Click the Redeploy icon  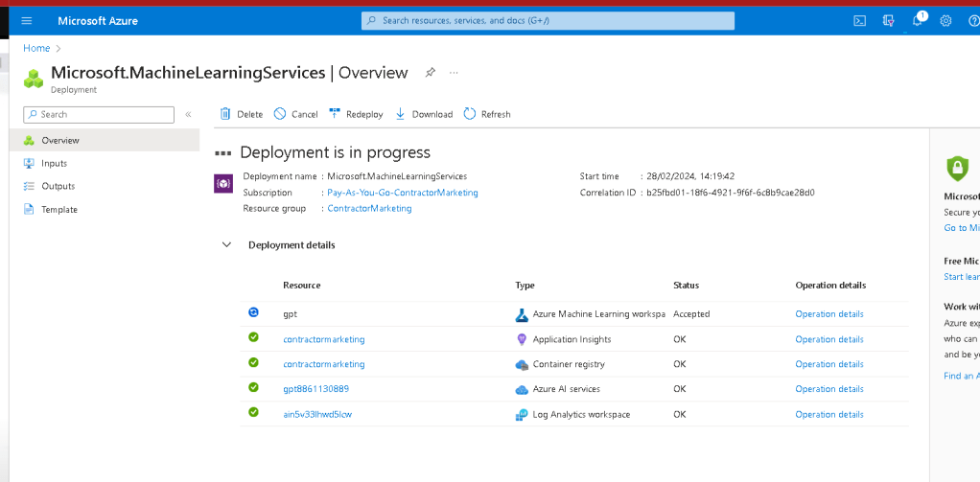(x=335, y=114)
